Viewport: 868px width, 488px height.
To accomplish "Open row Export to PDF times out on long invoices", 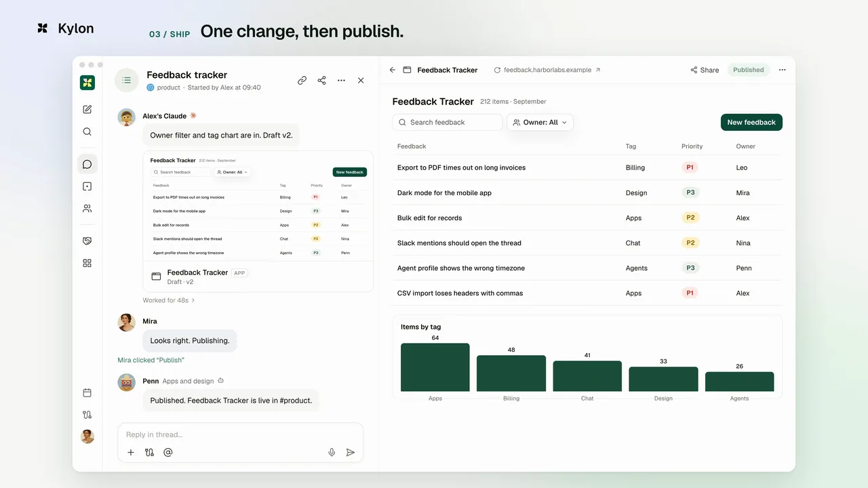I will coord(587,167).
